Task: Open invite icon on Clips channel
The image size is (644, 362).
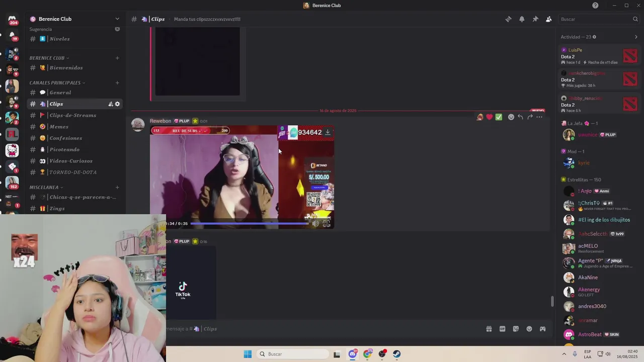Action: click(x=111, y=104)
